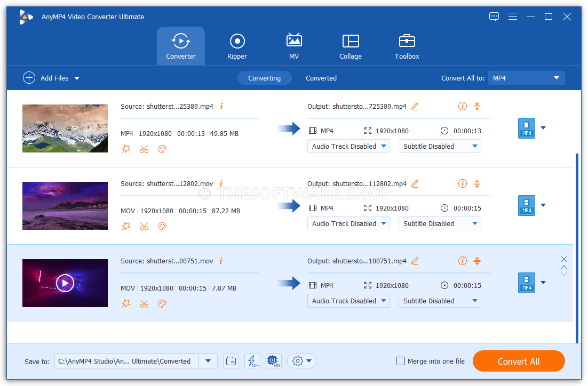The width and height of the screenshot is (588, 386).
Task: Expand format arrow for 100751.mp4
Action: coord(543,282)
